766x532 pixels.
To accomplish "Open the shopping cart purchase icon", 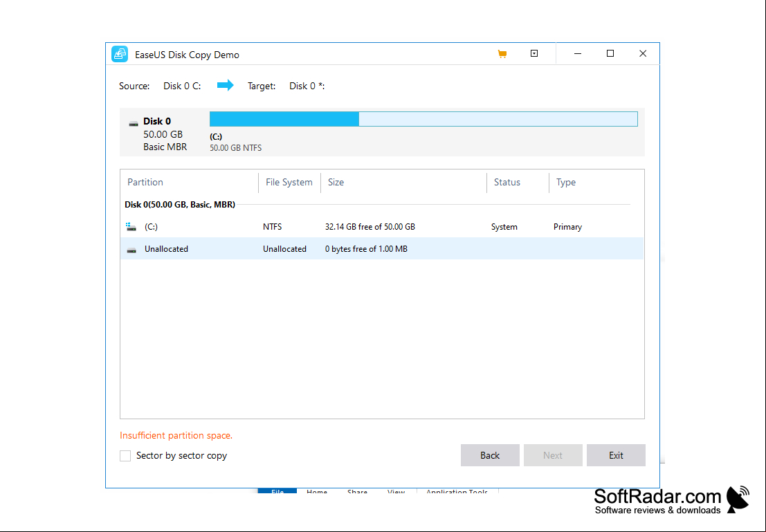I will click(x=502, y=54).
